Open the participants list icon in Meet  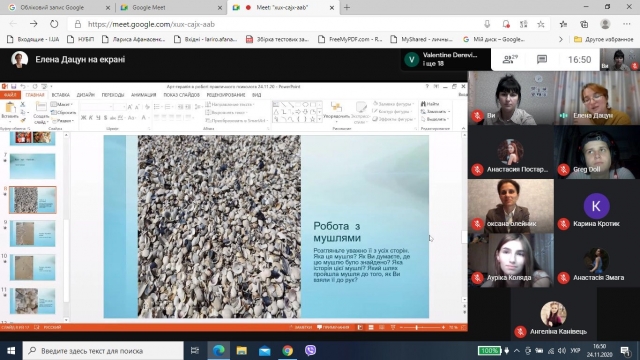[509, 60]
